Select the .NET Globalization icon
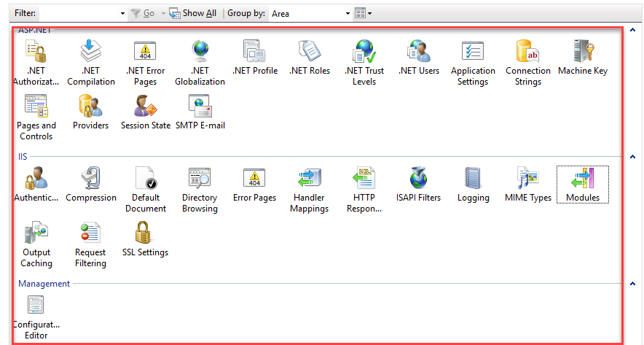The image size is (644, 345). tap(200, 63)
